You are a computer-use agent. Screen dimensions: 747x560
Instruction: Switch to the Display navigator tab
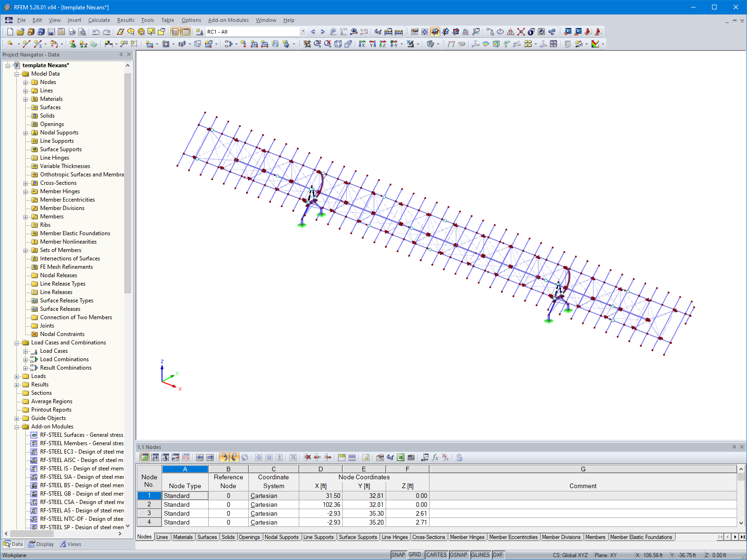[x=41, y=544]
